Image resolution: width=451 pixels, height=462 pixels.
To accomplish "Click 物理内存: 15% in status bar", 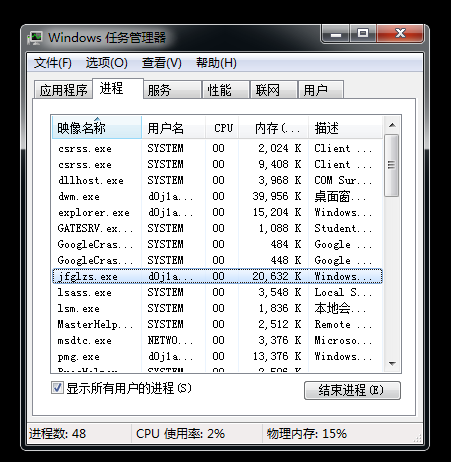I will tap(306, 434).
